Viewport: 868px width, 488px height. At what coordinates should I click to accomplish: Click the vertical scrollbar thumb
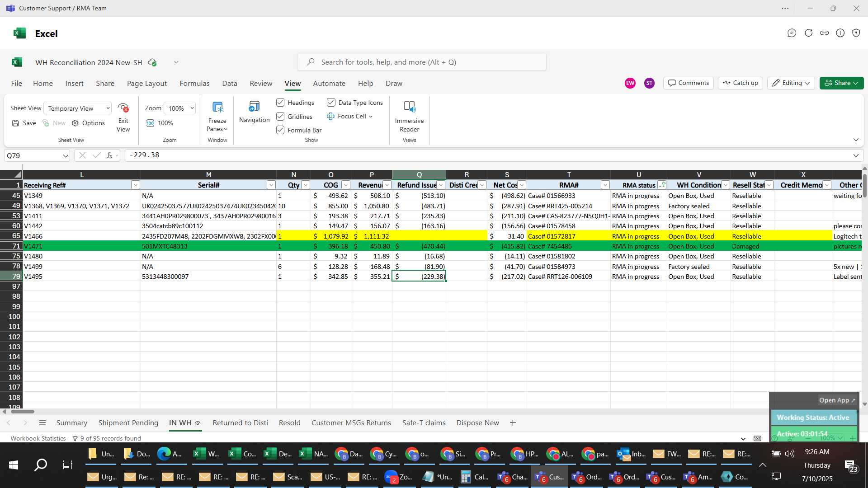pos(864,185)
